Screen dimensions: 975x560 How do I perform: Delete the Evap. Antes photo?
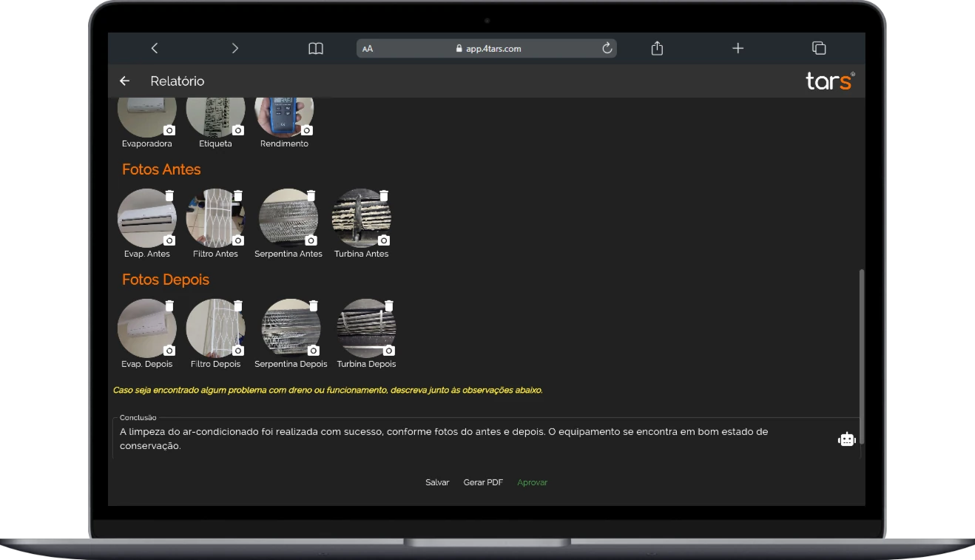tap(169, 195)
